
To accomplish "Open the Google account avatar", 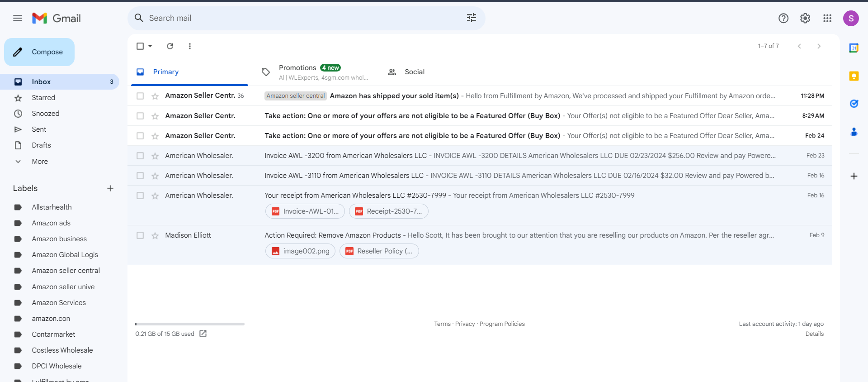I will tap(851, 18).
